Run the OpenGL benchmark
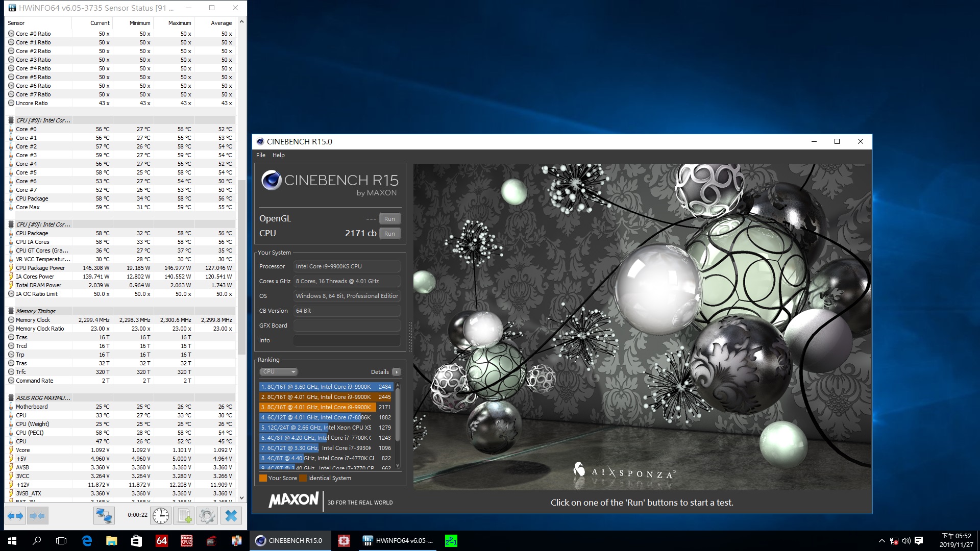Screen dimensions: 980x551 [x=389, y=219]
